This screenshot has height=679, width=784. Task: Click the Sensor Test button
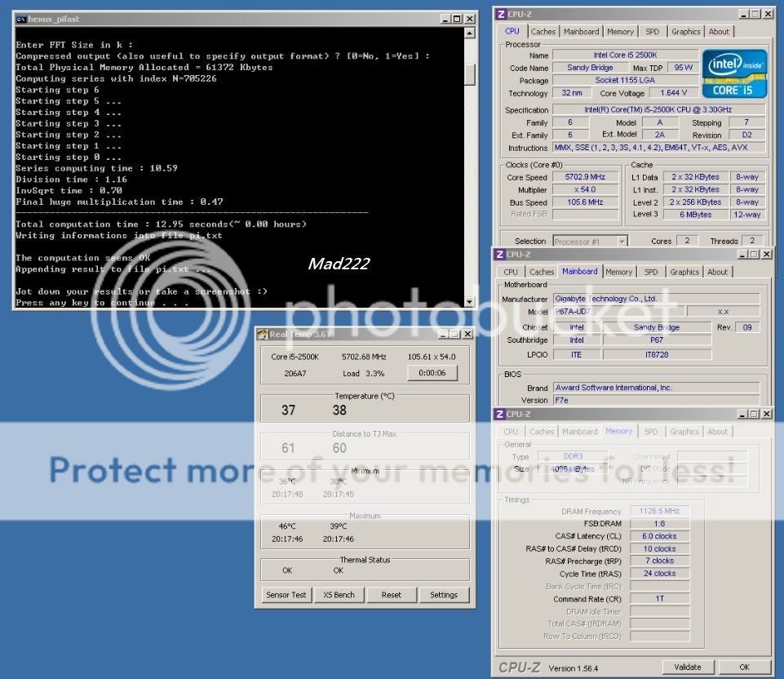click(x=286, y=595)
